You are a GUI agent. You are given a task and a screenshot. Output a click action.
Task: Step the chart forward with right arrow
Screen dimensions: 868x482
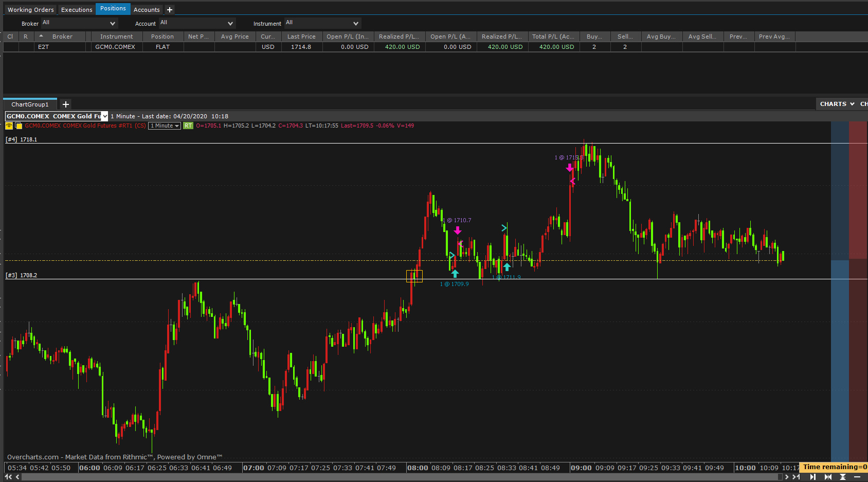click(x=787, y=477)
